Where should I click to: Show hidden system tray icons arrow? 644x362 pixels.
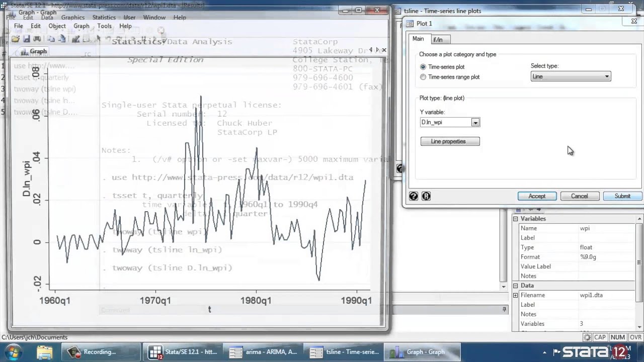(x=545, y=352)
